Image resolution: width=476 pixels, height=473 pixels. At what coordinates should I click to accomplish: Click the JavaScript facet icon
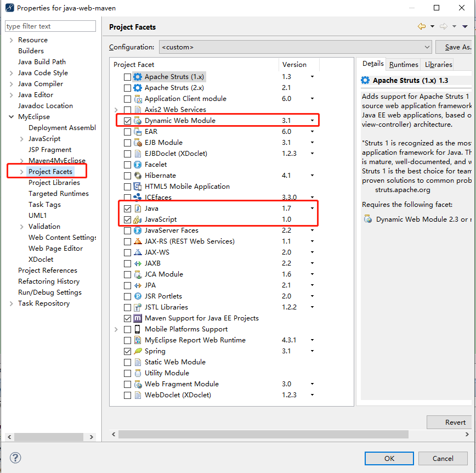[x=138, y=219]
